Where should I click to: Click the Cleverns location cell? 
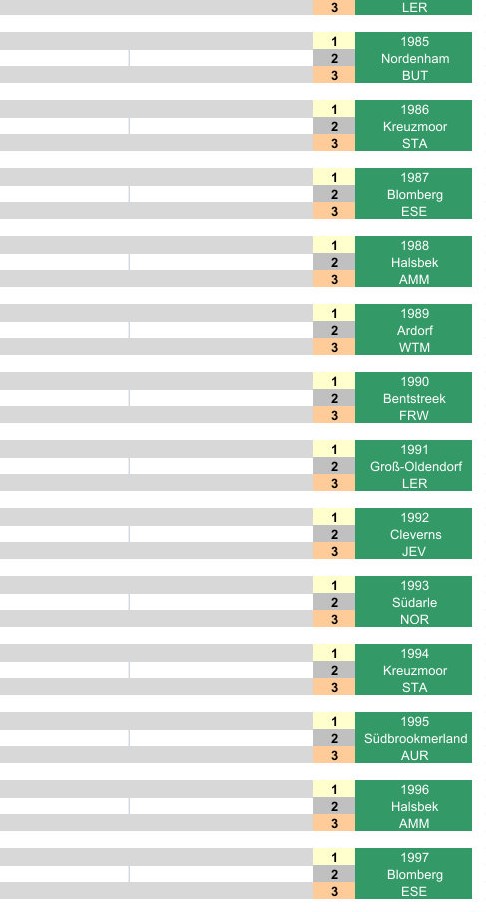(413, 535)
